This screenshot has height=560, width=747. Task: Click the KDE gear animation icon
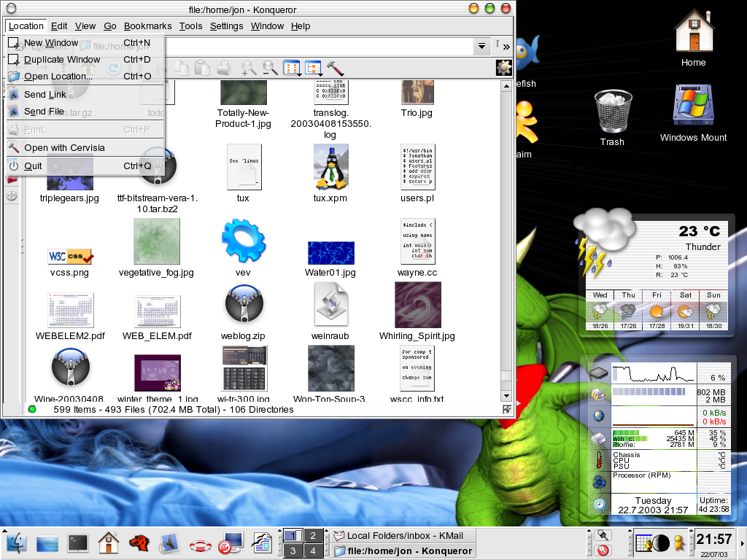pos(503,68)
